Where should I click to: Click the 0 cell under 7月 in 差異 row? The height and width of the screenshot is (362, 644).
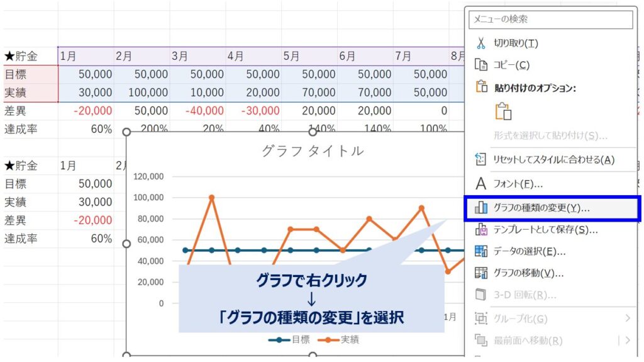421,111
